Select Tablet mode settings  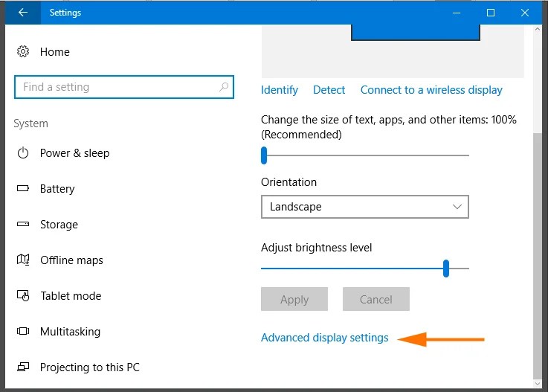pos(71,296)
